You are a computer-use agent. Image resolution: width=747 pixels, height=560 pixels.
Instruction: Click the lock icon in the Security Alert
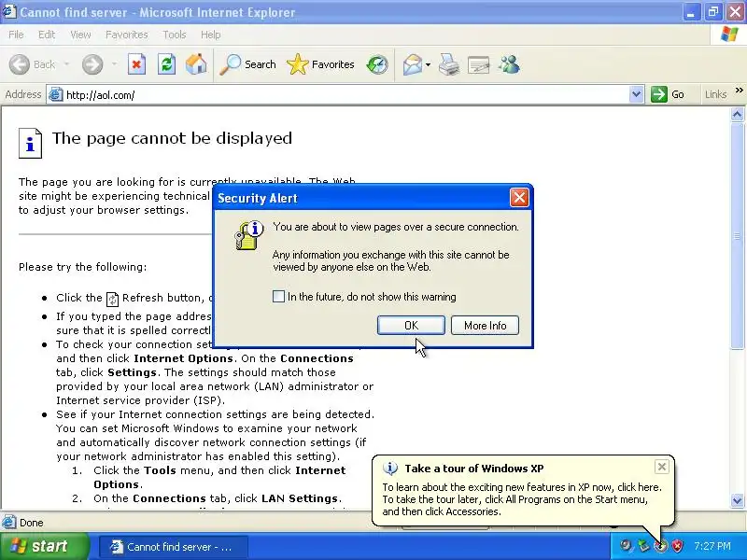[x=248, y=235]
